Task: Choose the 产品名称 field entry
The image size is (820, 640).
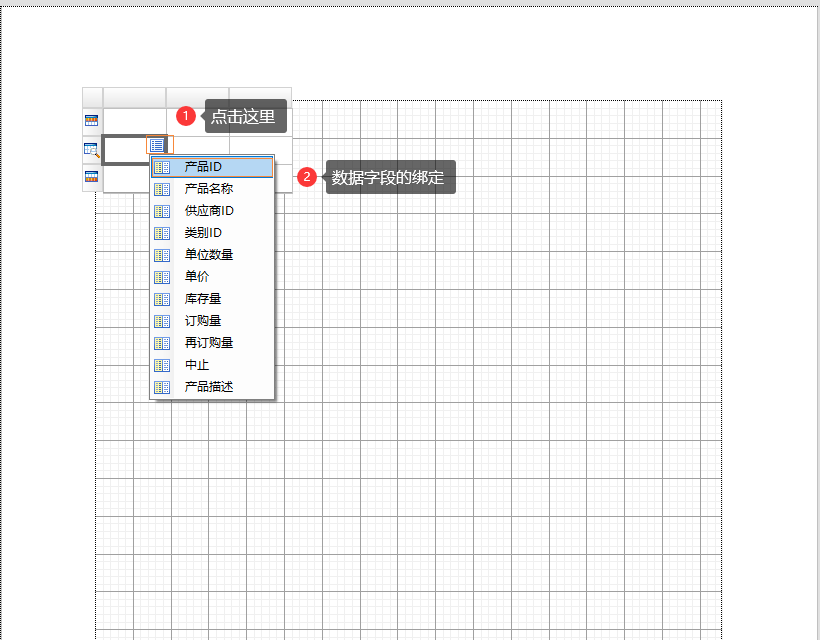Action: pos(212,189)
